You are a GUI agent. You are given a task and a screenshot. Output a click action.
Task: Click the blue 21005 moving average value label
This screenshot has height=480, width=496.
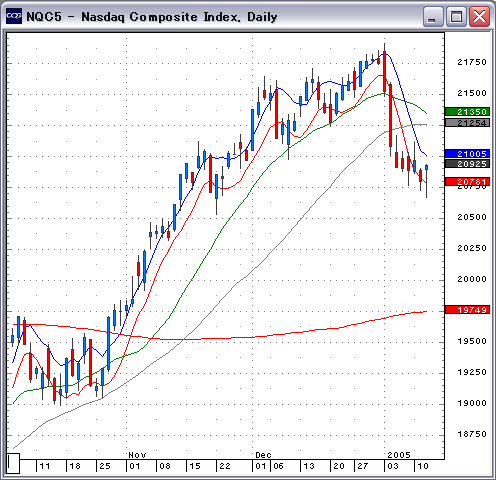(x=467, y=154)
